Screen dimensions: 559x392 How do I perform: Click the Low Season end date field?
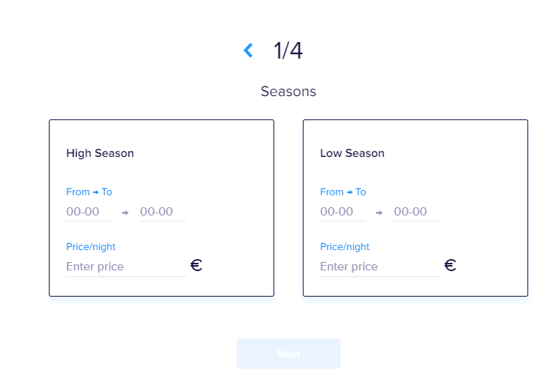(416, 212)
